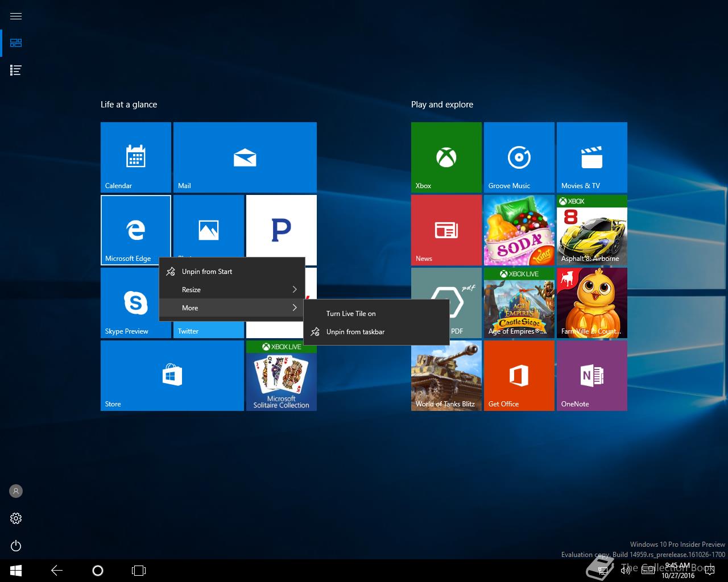Open the Skype Preview tile
This screenshot has width=728, height=582.
(x=130, y=303)
